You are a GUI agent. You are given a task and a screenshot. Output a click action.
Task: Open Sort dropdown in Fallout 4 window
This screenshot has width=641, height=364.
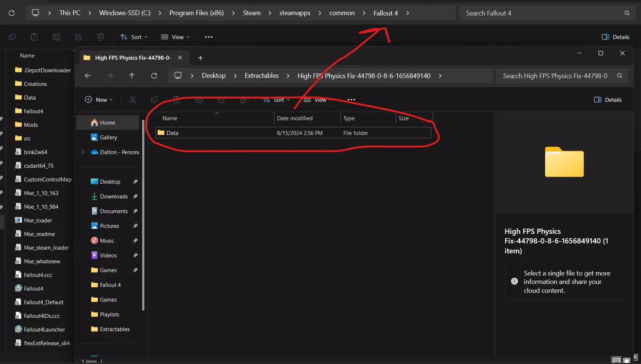click(134, 37)
